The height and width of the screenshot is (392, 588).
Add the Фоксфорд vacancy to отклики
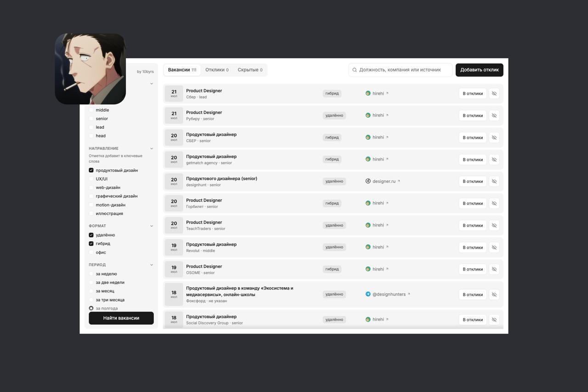tap(473, 295)
